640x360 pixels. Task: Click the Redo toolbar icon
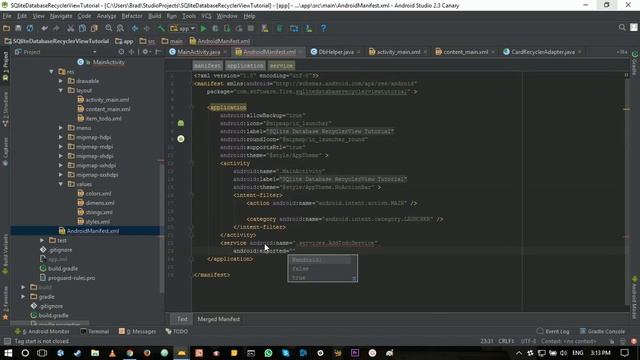[x=56, y=28]
